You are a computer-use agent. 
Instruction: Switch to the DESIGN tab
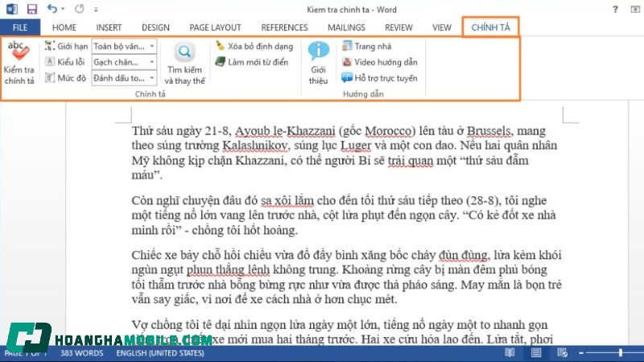pos(155,27)
